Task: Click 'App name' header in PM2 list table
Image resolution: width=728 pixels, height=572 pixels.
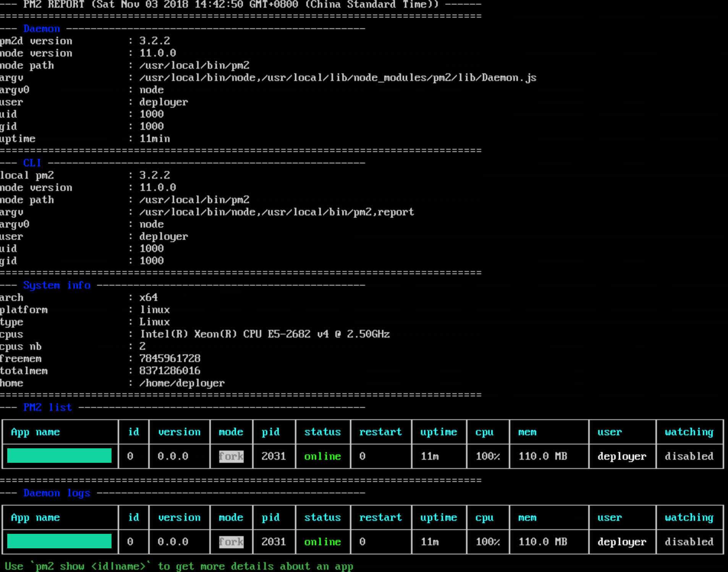Action: (x=35, y=432)
